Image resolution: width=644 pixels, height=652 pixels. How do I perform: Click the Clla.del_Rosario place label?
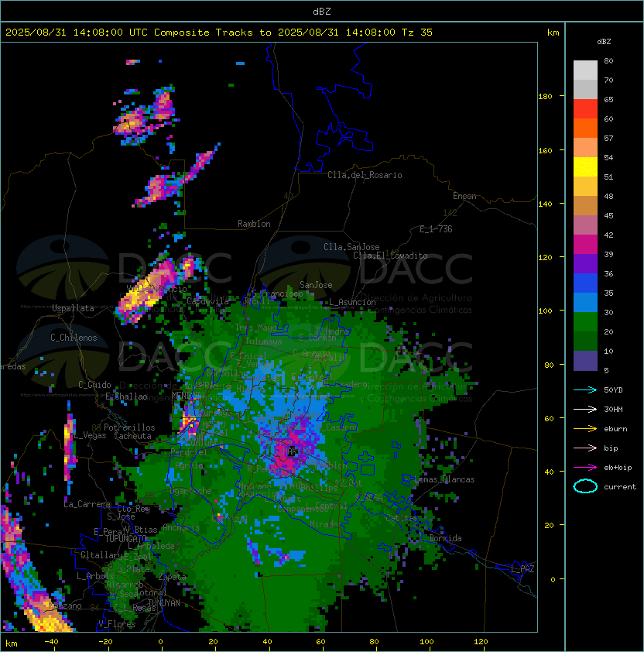[365, 175]
